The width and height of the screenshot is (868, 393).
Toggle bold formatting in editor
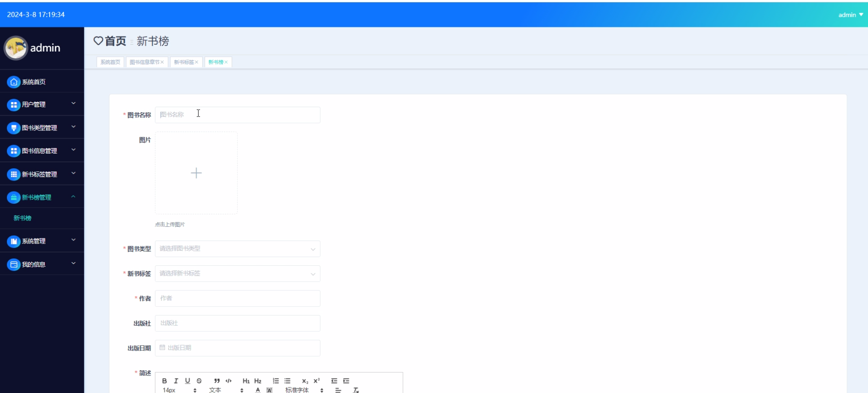165,381
